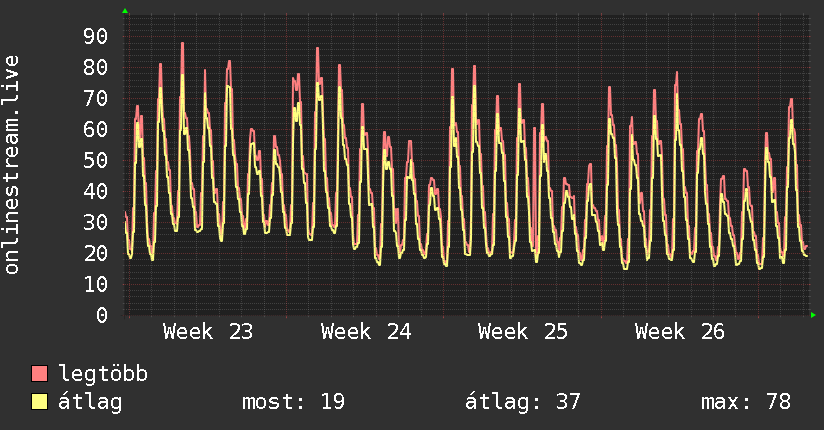Click the 'átlag: 37' average value
Screen dimensions: 824x430
[x=522, y=402]
